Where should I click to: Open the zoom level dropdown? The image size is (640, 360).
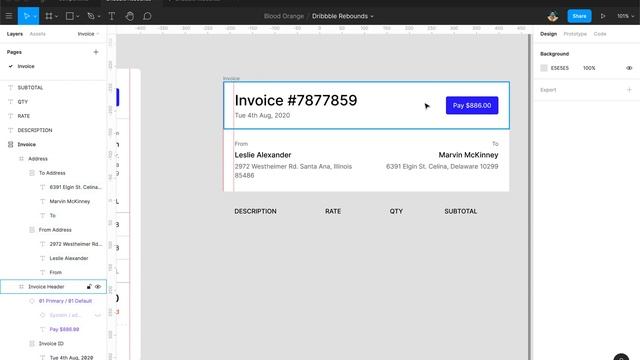coord(625,16)
